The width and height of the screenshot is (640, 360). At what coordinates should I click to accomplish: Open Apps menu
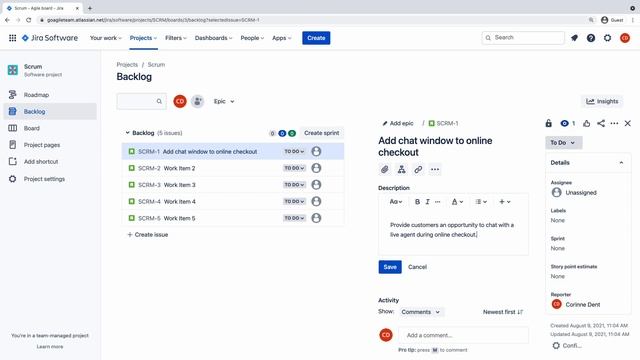coord(282,38)
